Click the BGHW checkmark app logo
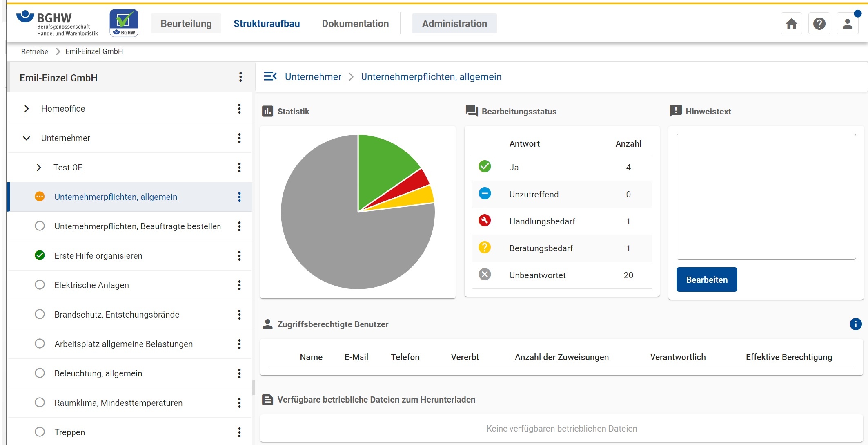The height and width of the screenshot is (445, 868). coord(124,23)
